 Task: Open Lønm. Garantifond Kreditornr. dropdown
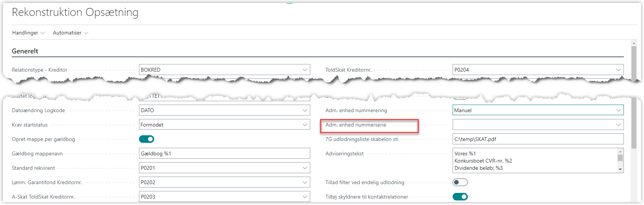coord(305,182)
